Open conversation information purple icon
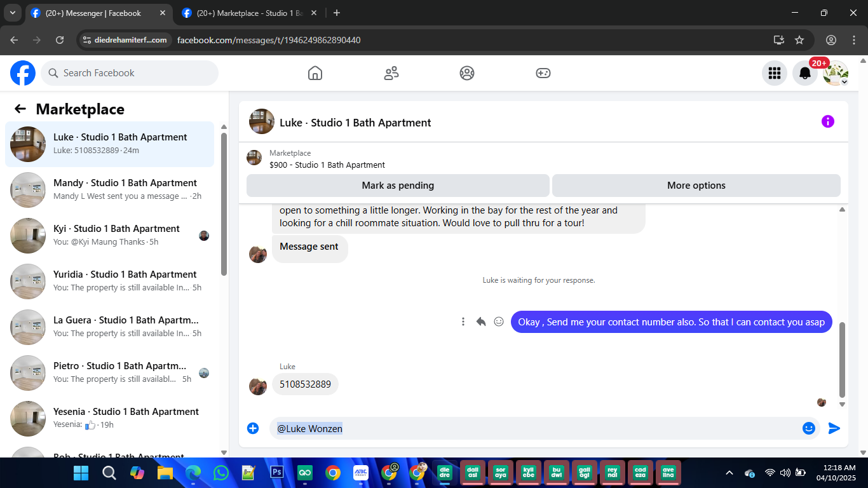This screenshot has width=868, height=488. point(828,121)
